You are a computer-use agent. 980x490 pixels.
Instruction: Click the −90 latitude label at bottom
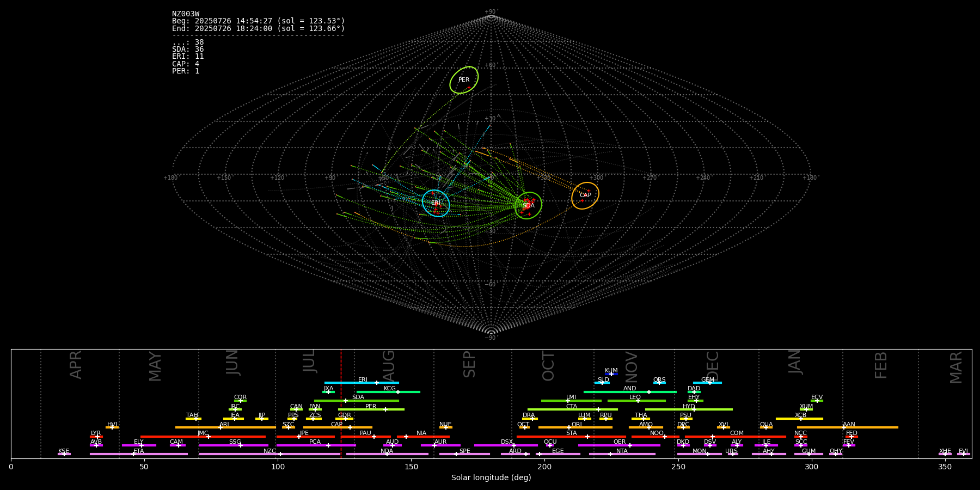491,338
